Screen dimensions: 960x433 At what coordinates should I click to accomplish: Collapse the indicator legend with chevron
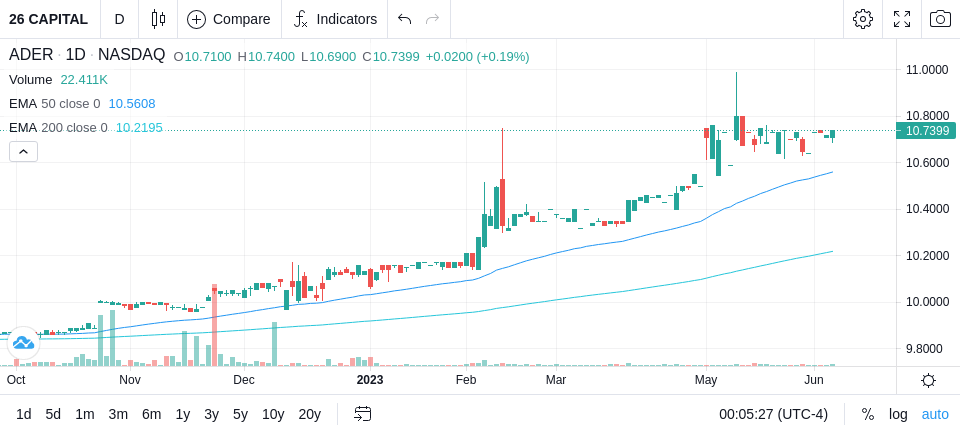[x=23, y=151]
